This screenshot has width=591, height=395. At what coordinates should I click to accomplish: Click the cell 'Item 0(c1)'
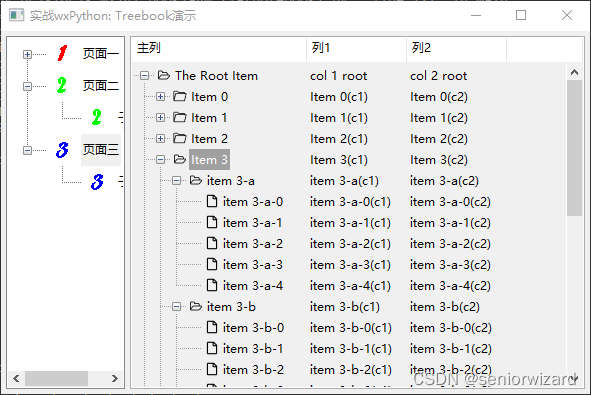[339, 97]
